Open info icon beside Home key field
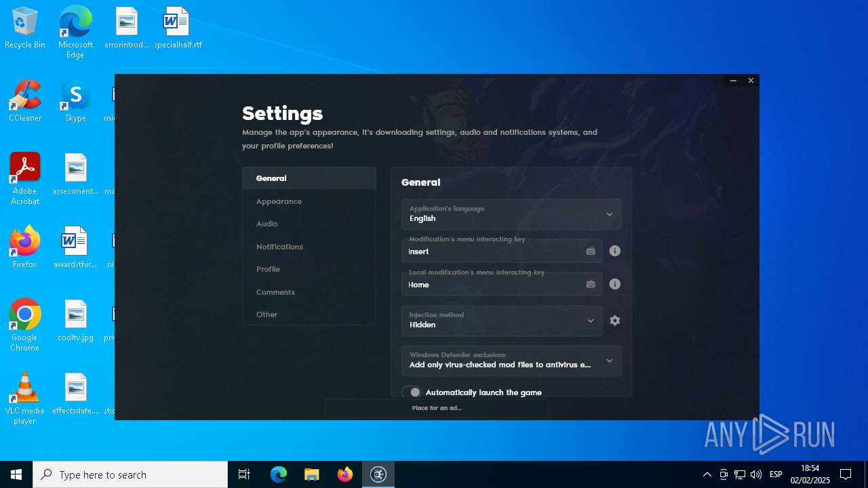 pyautogui.click(x=615, y=284)
